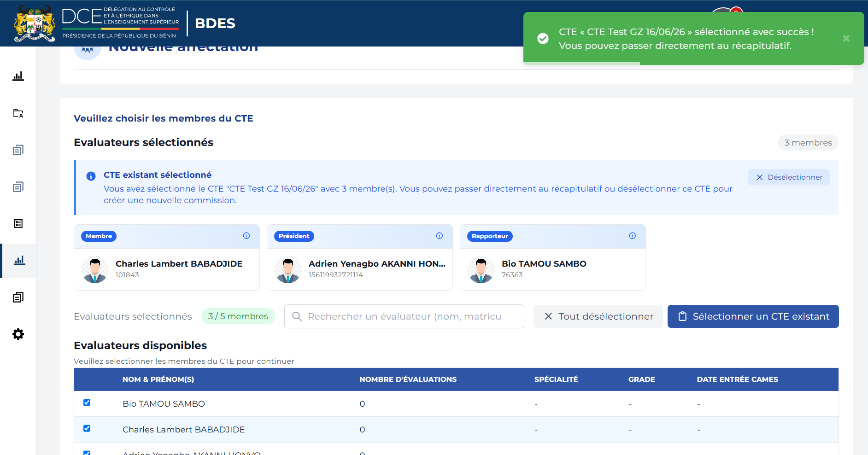Screen dimensions: 868x455
Task: Uncheck Charles Lambert BABADJIDE checkbox
Action: pos(87,428)
